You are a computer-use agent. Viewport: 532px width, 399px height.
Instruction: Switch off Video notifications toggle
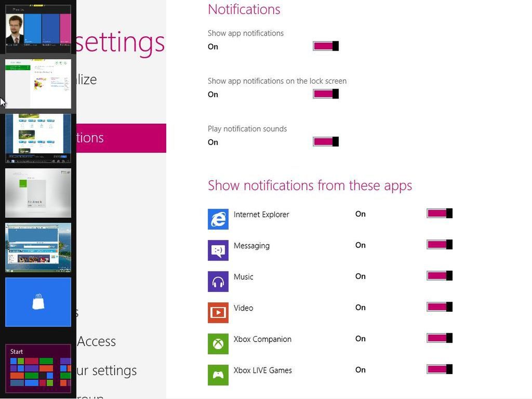pyautogui.click(x=440, y=307)
